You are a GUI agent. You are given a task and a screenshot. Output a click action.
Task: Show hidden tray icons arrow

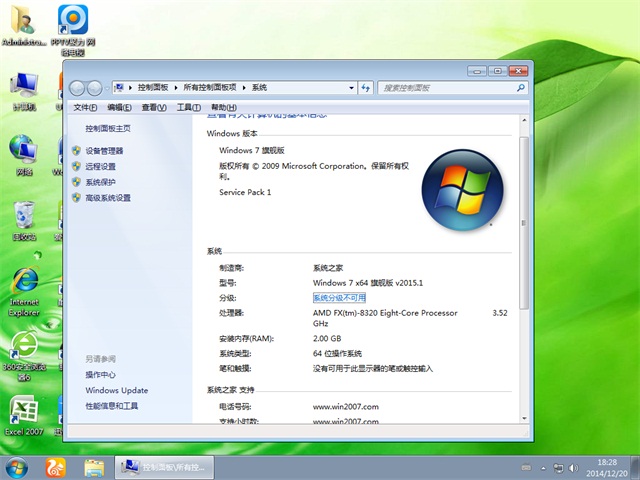[x=543, y=468]
